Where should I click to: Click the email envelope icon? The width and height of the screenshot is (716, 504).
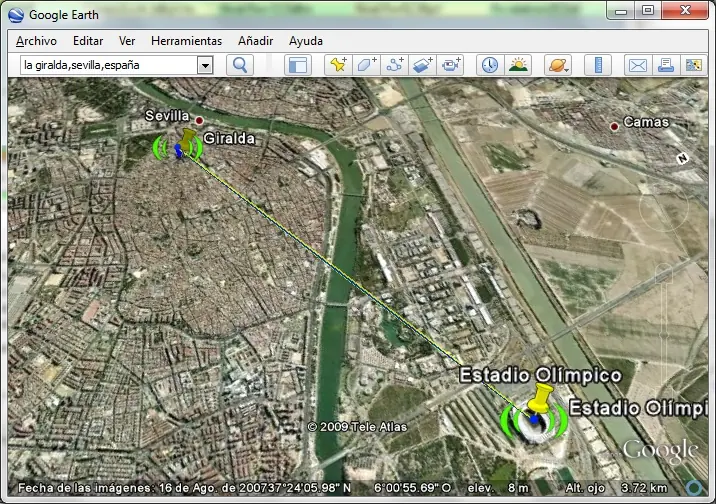[637, 65]
